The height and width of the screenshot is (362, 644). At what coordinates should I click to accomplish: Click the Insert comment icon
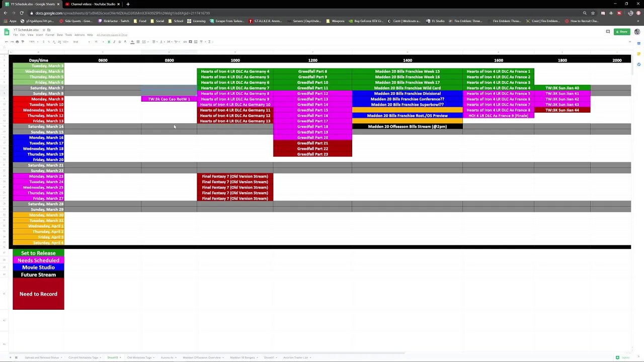(190, 42)
